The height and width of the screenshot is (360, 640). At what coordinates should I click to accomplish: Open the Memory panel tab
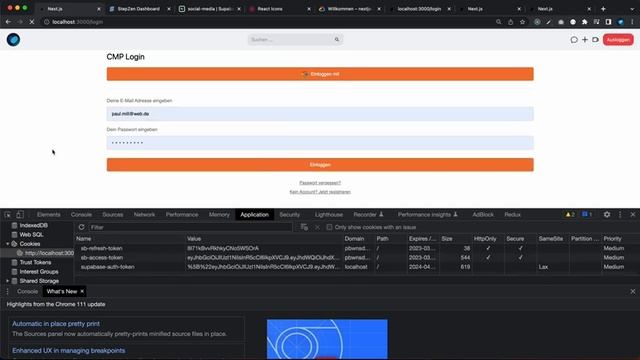tap(219, 214)
